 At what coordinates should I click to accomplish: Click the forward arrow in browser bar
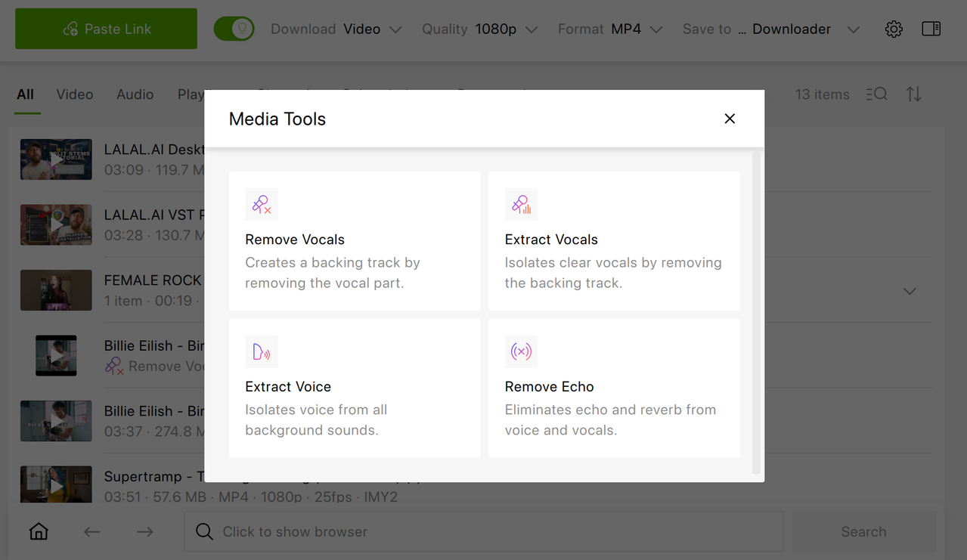[x=144, y=532]
